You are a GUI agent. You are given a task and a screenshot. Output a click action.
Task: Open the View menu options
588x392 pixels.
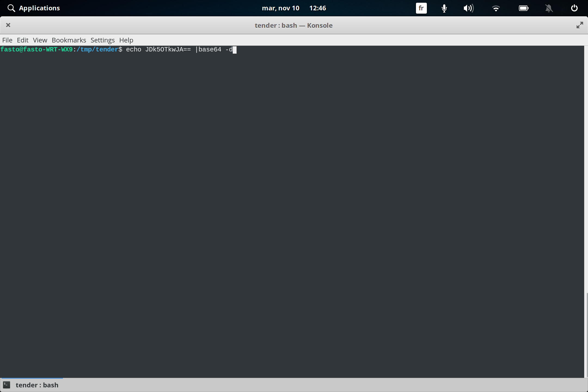tap(40, 40)
